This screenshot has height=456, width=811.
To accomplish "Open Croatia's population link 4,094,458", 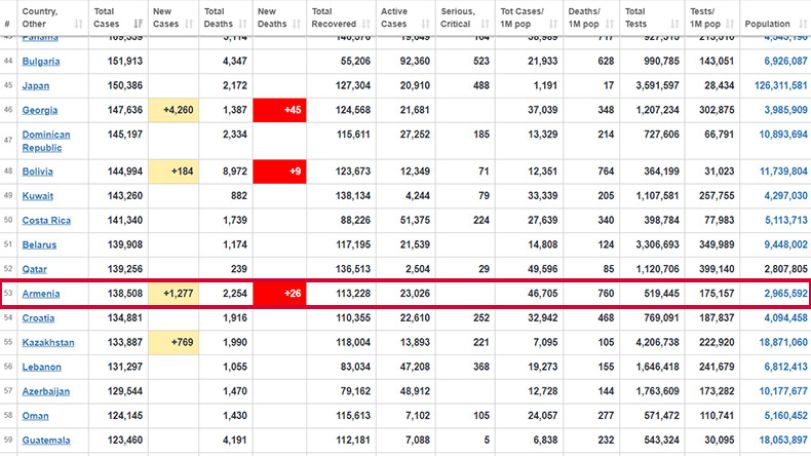I will (786, 317).
